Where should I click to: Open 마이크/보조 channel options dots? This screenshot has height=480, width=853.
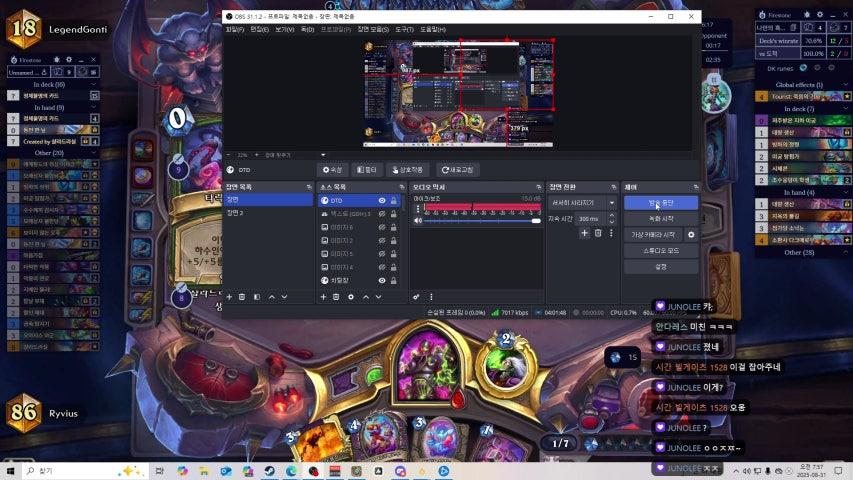point(418,209)
